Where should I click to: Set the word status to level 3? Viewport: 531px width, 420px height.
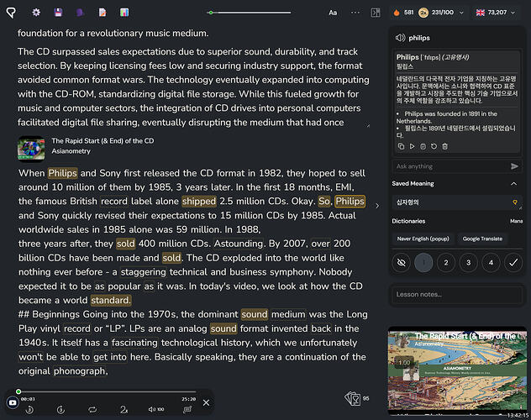(468, 262)
